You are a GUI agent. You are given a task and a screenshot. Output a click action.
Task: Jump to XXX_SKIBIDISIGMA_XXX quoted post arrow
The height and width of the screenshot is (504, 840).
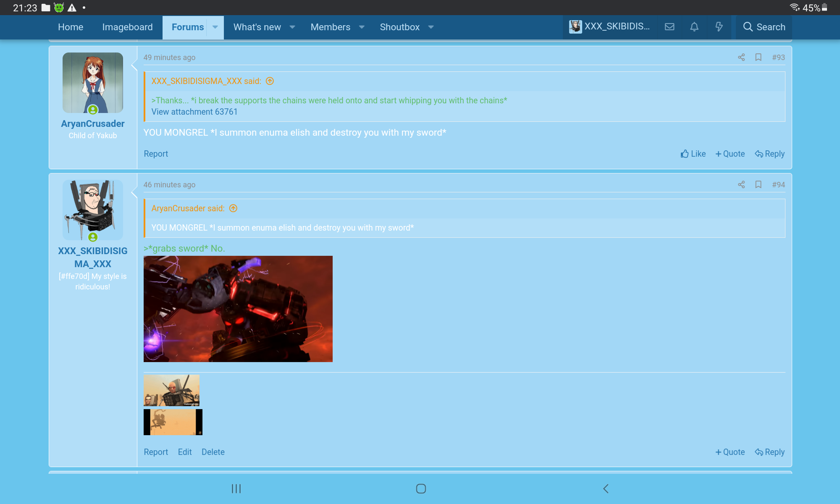point(270,81)
